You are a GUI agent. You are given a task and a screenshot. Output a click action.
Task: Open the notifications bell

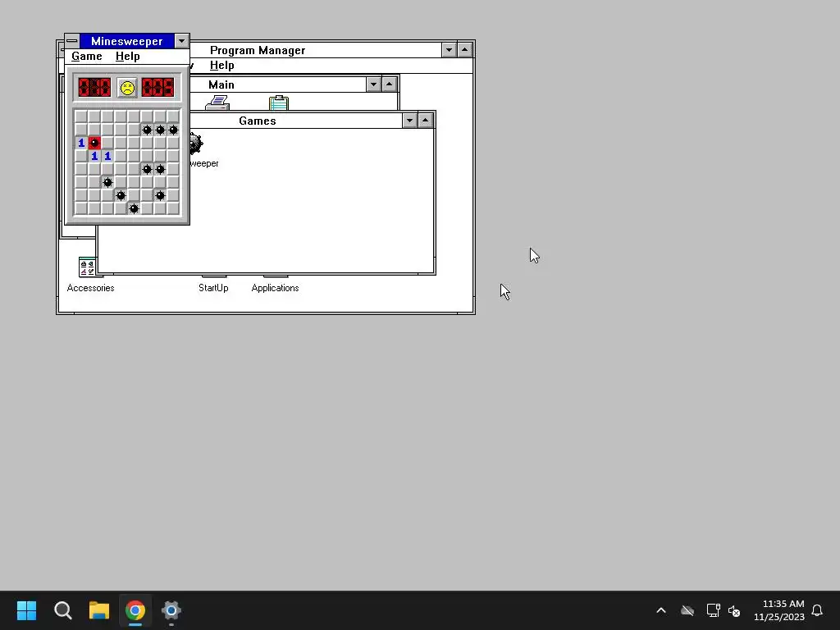pos(817,610)
